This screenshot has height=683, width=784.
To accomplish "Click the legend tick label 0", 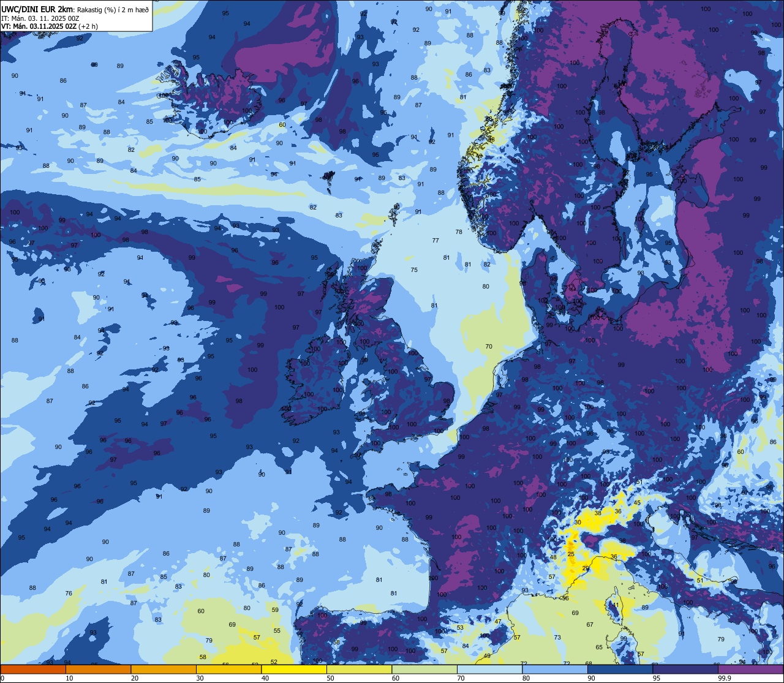I will coord(2,678).
